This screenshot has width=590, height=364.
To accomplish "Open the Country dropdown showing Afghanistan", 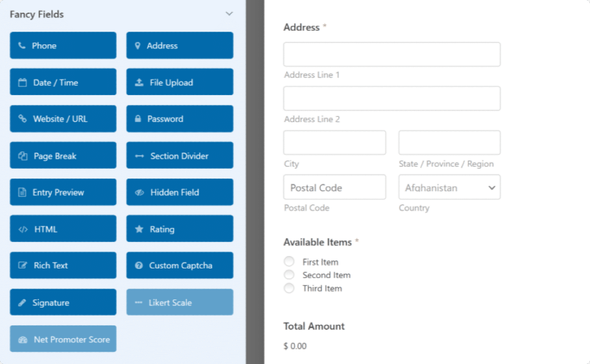I will (x=449, y=188).
